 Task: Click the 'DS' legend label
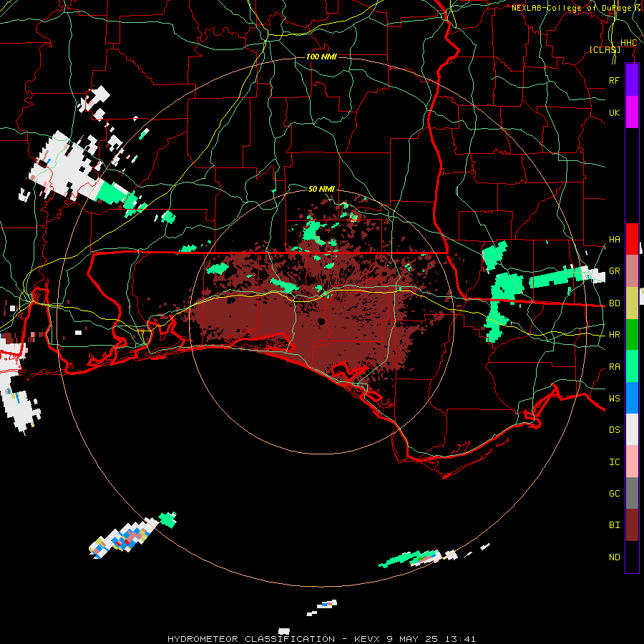click(614, 430)
